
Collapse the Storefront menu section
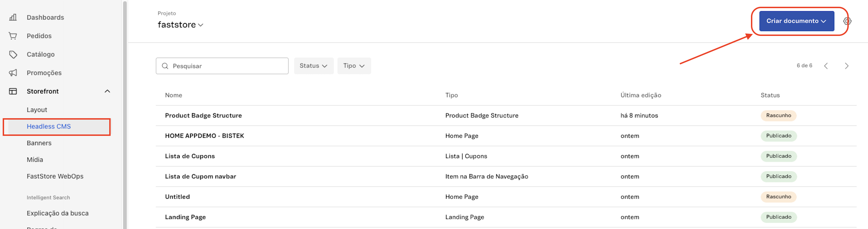[107, 91]
